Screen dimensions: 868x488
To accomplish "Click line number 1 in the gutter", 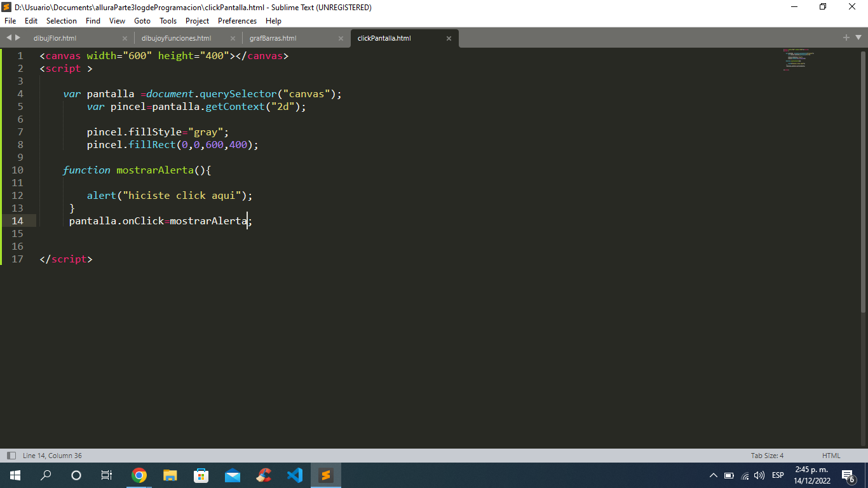I will [x=20, y=56].
